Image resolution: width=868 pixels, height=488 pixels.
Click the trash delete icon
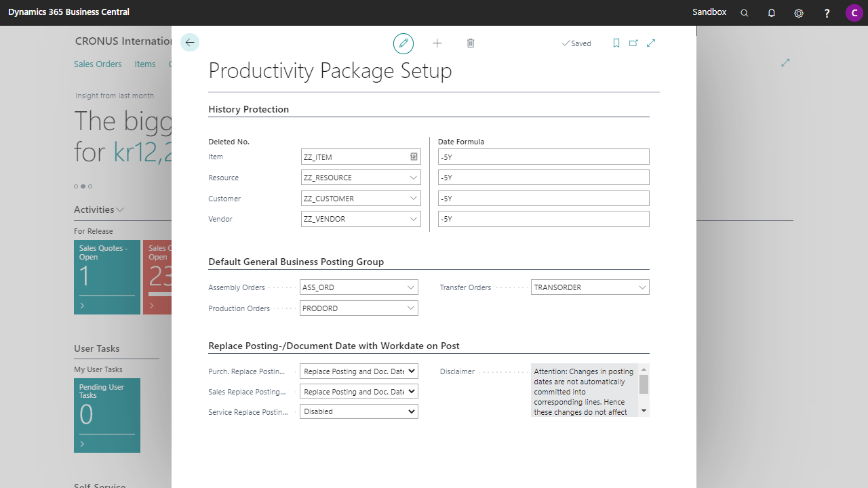pos(471,43)
